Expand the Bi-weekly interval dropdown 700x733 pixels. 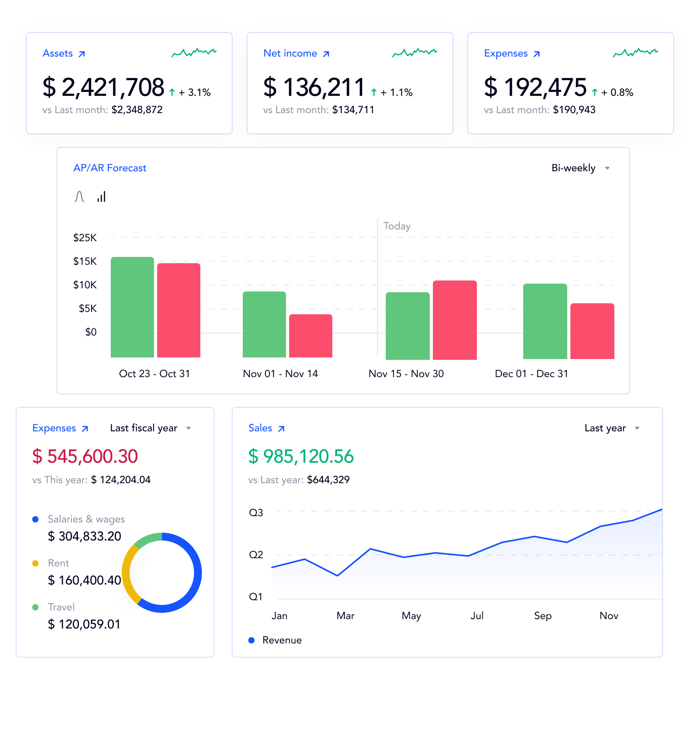coord(581,168)
